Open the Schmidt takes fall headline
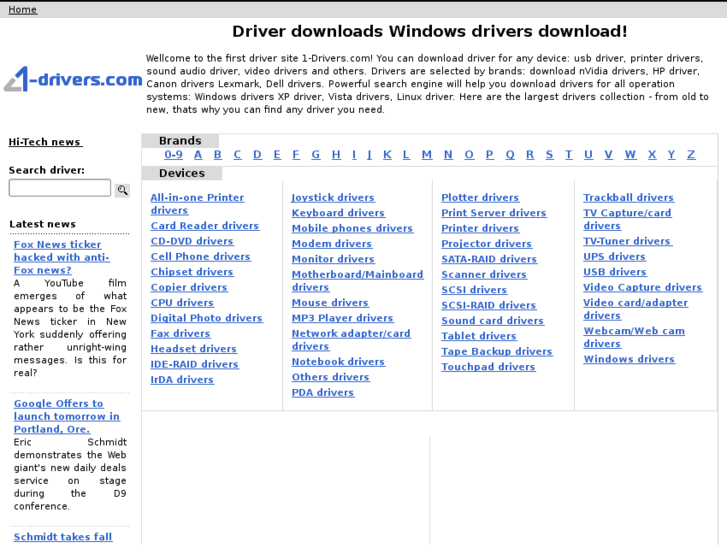 (62, 537)
